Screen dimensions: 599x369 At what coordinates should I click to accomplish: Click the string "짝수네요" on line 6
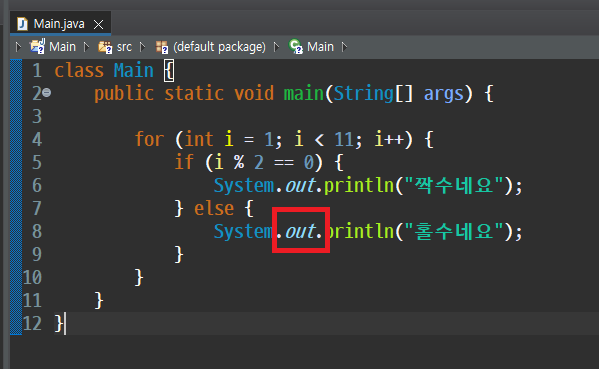(x=454, y=185)
